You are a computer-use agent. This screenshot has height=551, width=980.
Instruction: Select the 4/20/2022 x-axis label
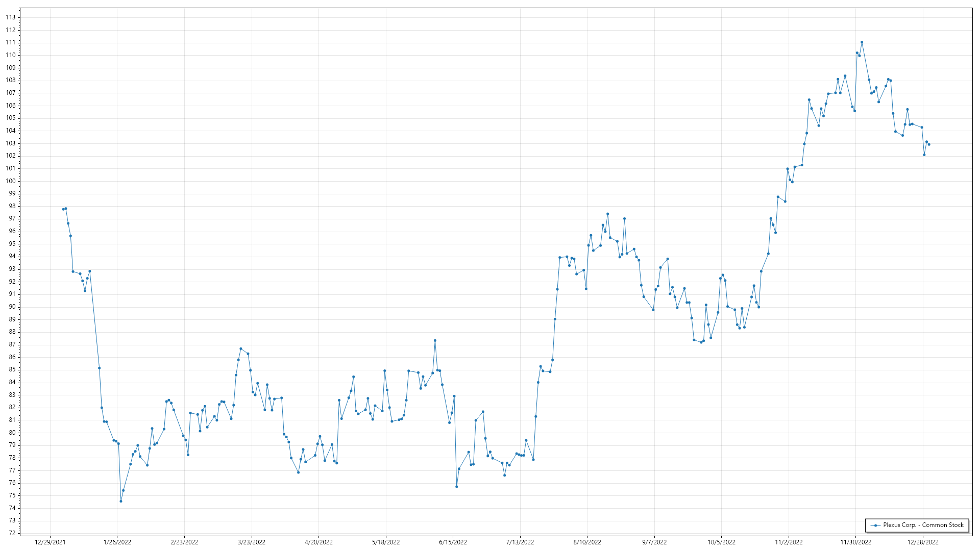tap(318, 542)
